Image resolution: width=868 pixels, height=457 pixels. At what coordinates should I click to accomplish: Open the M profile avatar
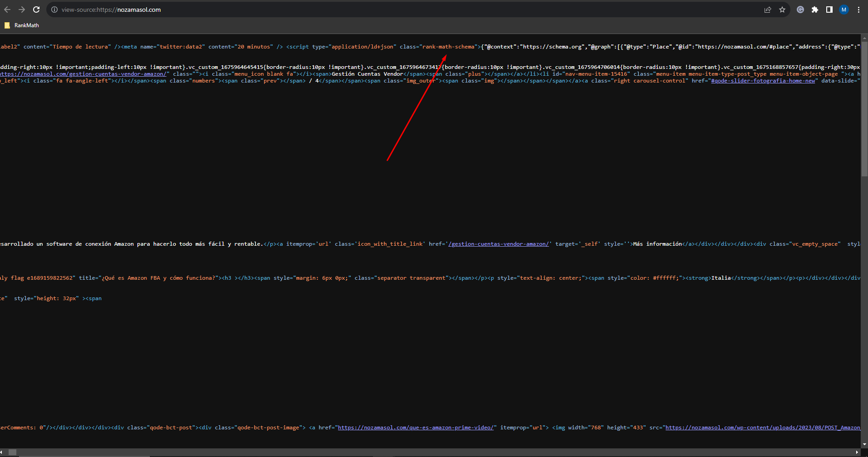pos(844,10)
